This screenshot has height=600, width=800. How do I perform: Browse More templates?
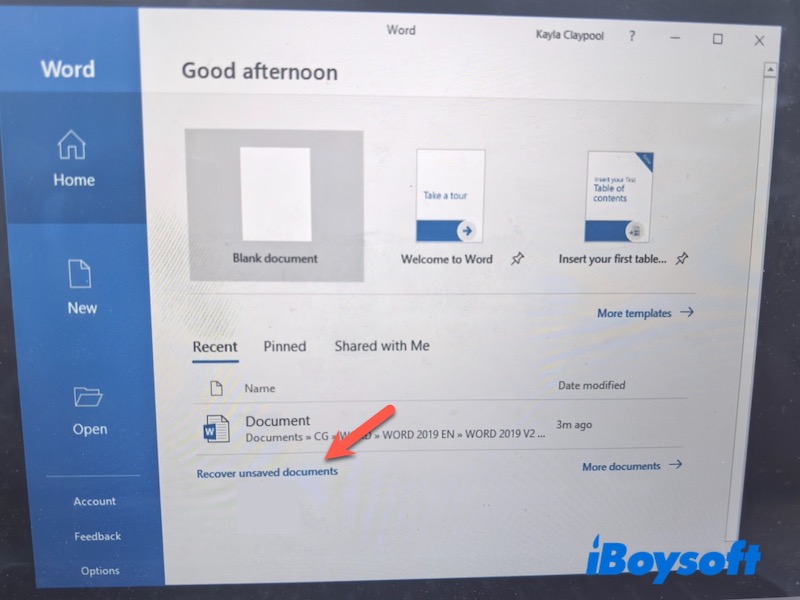[636, 313]
